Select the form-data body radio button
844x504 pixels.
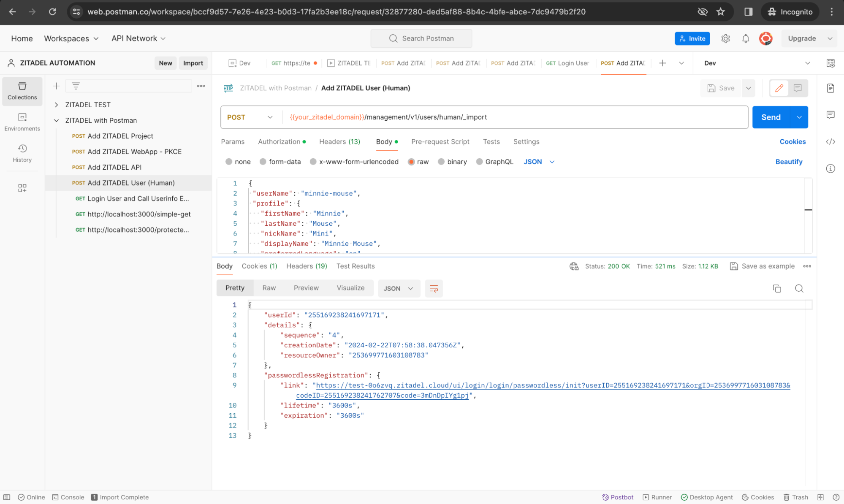263,162
